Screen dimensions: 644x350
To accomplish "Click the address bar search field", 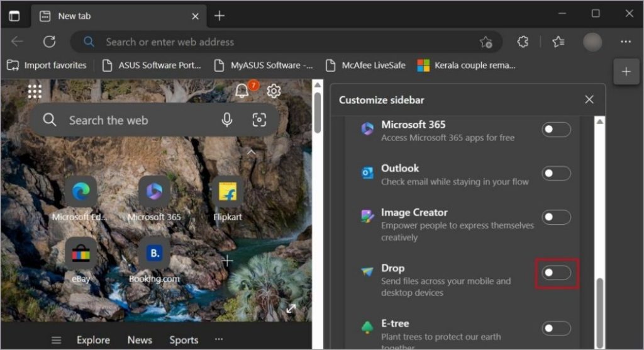I will pyautogui.click(x=286, y=42).
